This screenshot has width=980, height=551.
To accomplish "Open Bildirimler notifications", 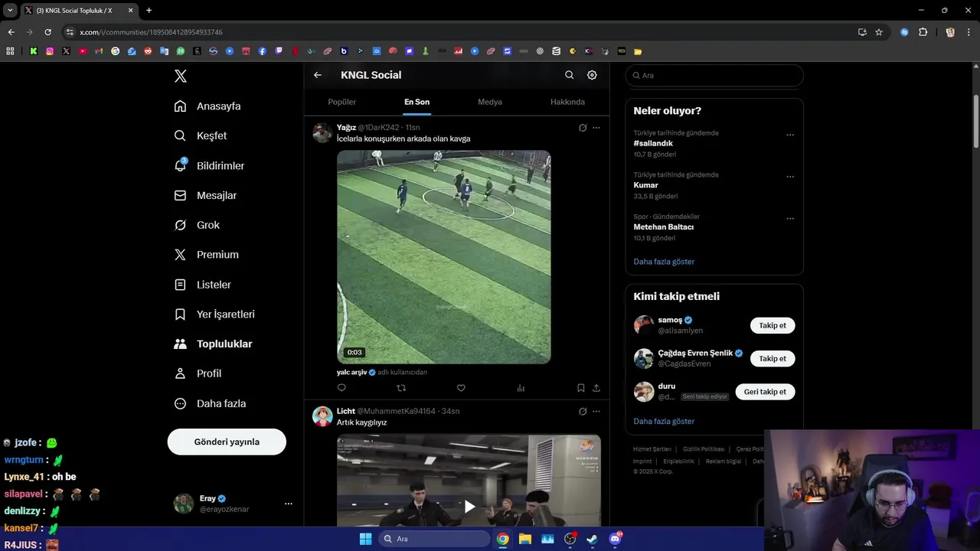I will point(209,165).
